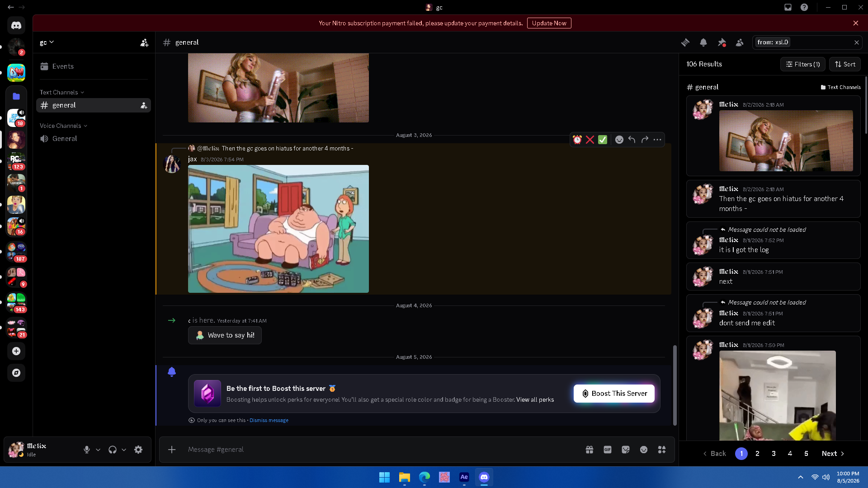Focus the Message #general input field
The height and width of the screenshot is (488, 868).
382,450
